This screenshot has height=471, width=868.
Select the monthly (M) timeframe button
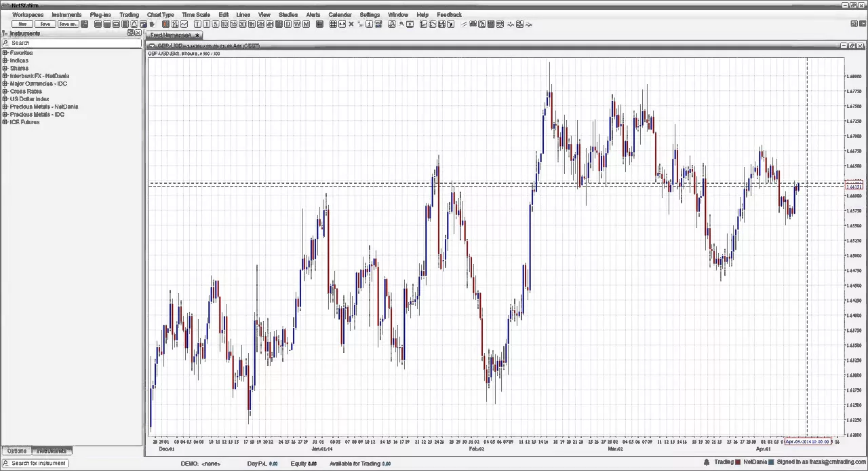[306, 24]
